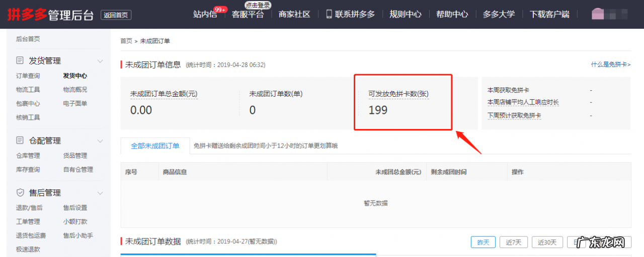This screenshot has width=644, height=257.
Task: Select the 近7天 date range button
Action: click(x=514, y=242)
